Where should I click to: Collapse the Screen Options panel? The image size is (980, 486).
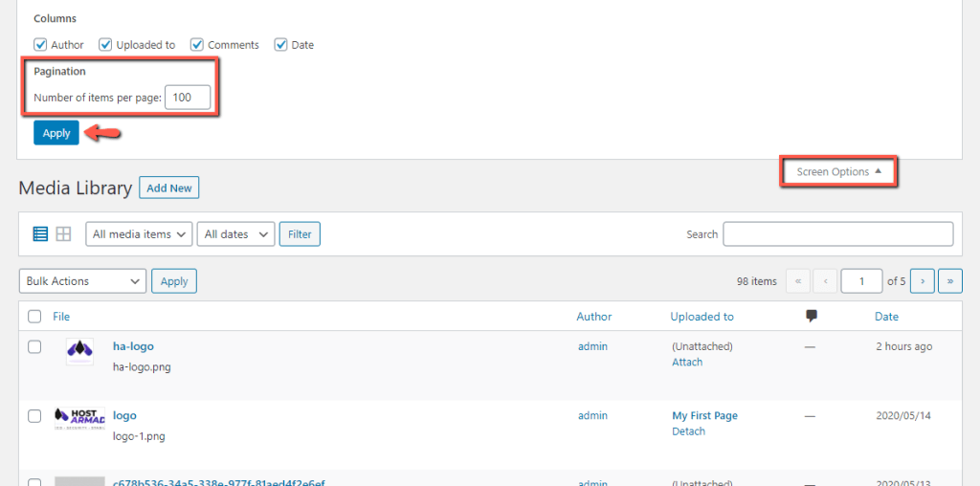838,172
